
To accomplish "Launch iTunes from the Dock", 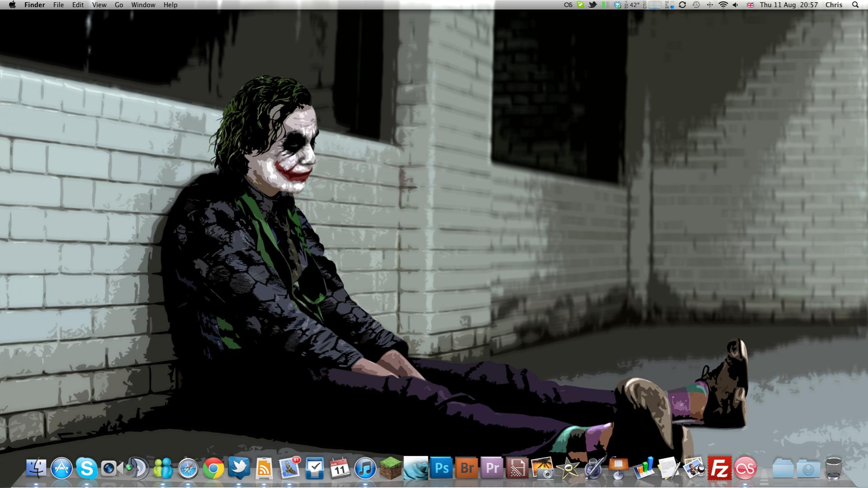I will [x=365, y=468].
